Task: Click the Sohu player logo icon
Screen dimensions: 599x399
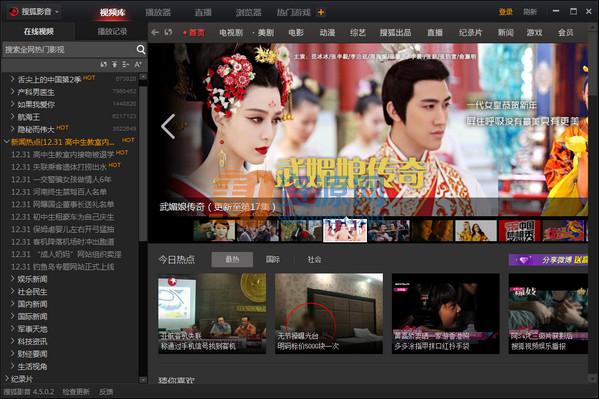Action: click(x=14, y=12)
